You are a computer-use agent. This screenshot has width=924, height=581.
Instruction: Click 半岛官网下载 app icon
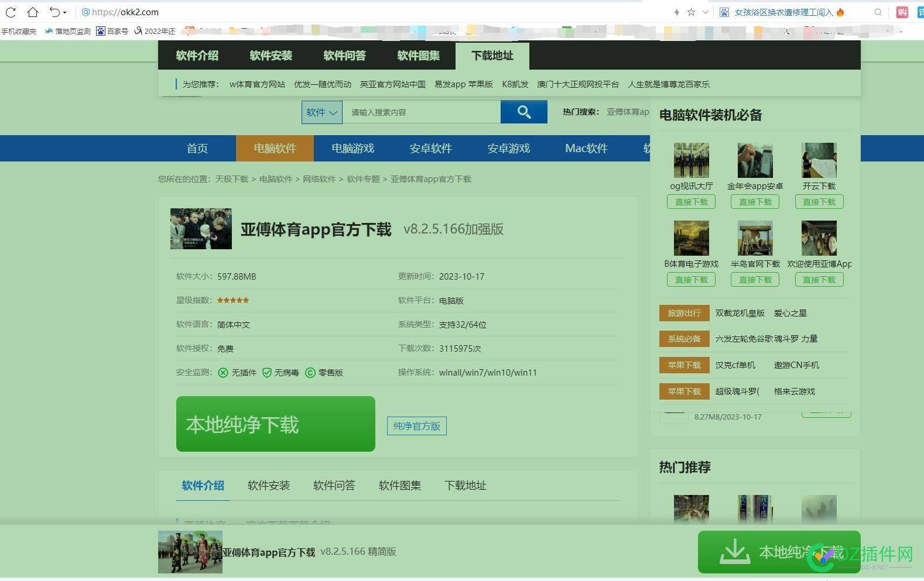tap(755, 238)
